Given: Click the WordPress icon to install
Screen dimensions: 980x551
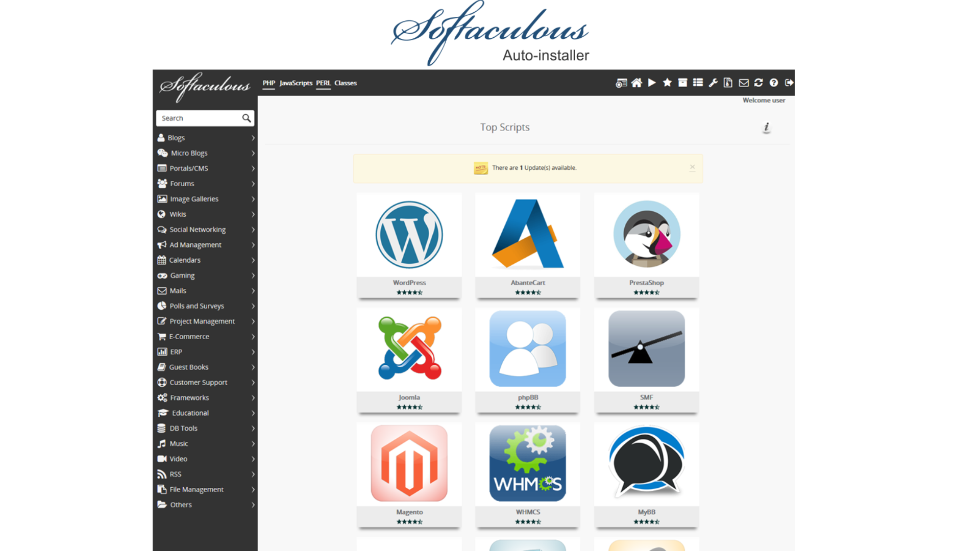Looking at the screenshot, I should [408, 235].
